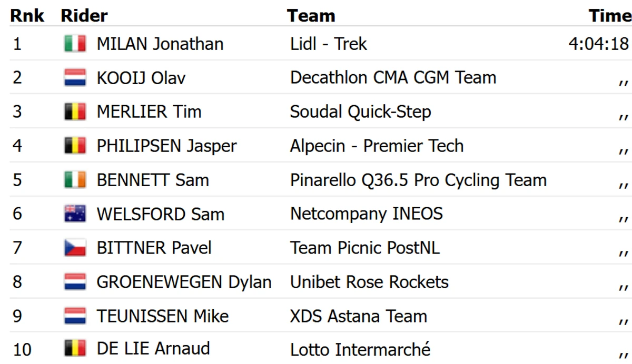Viewport: 632px width, 364px height.
Task: Click the Rnk column header
Action: 27,16
